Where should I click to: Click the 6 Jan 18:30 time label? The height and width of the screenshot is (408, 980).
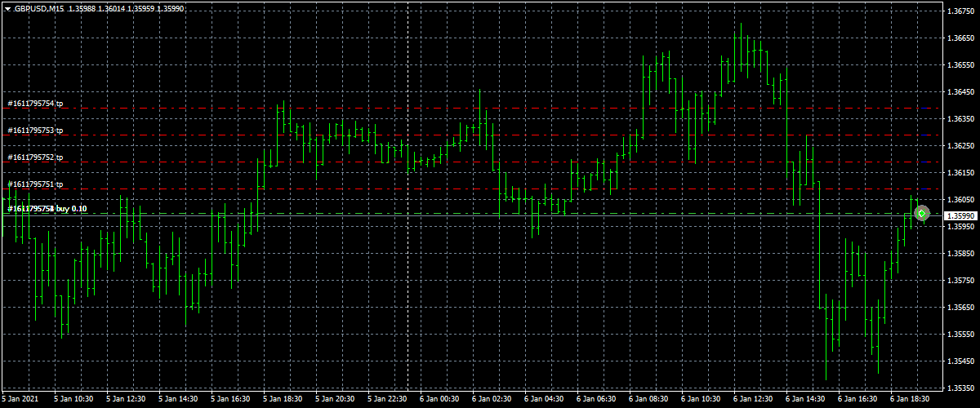(x=909, y=401)
